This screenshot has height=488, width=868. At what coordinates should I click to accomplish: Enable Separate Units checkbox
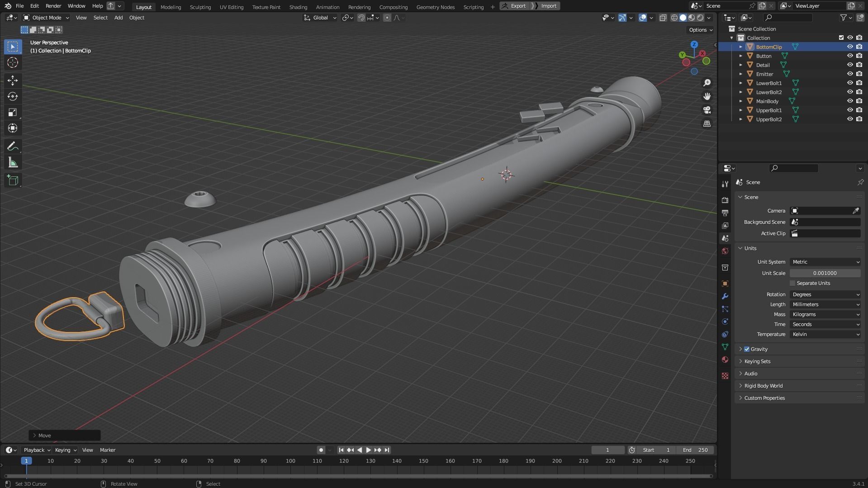[x=792, y=283]
